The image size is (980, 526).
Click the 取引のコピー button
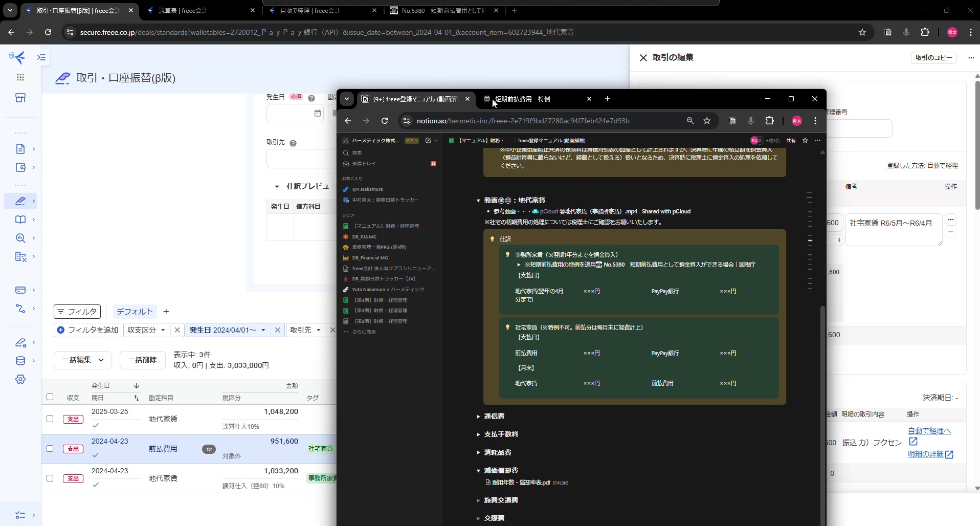pyautogui.click(x=933, y=58)
